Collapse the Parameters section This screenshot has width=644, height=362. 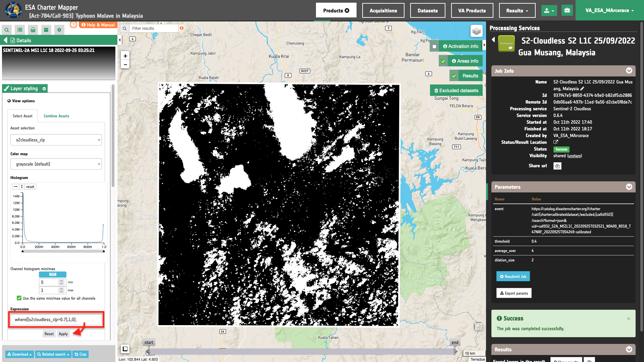click(629, 187)
